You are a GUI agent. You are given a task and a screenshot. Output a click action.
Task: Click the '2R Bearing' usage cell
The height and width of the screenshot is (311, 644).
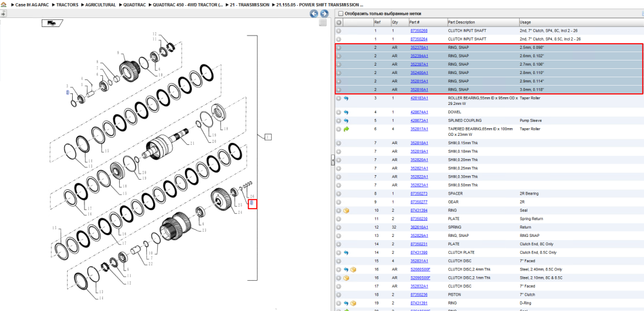[529, 194]
